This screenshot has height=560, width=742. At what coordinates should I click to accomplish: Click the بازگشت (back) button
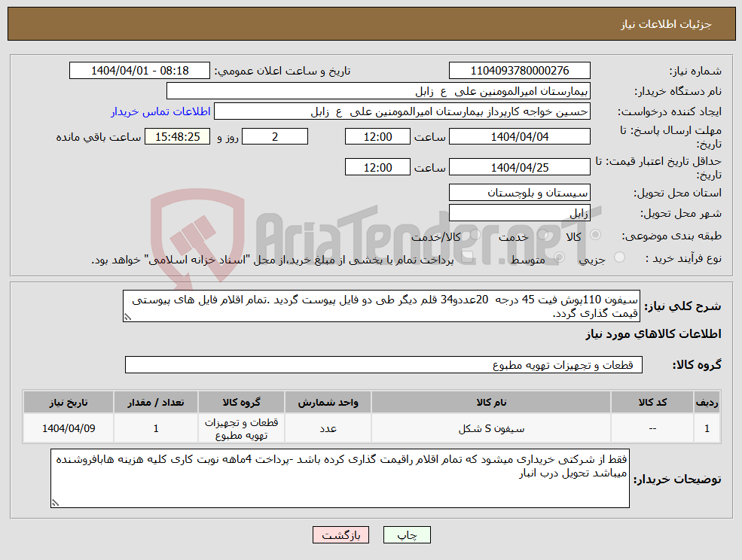point(340,535)
